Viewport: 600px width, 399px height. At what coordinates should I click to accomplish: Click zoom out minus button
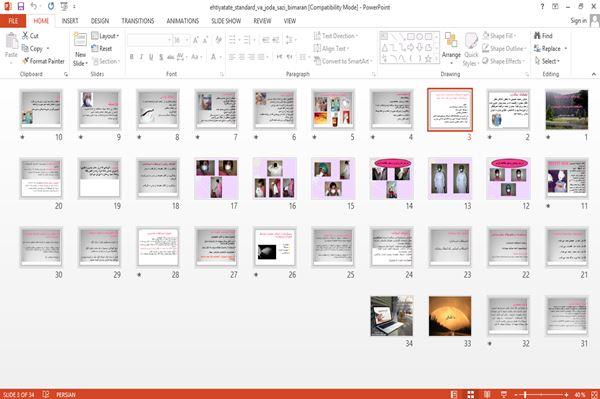coord(516,394)
